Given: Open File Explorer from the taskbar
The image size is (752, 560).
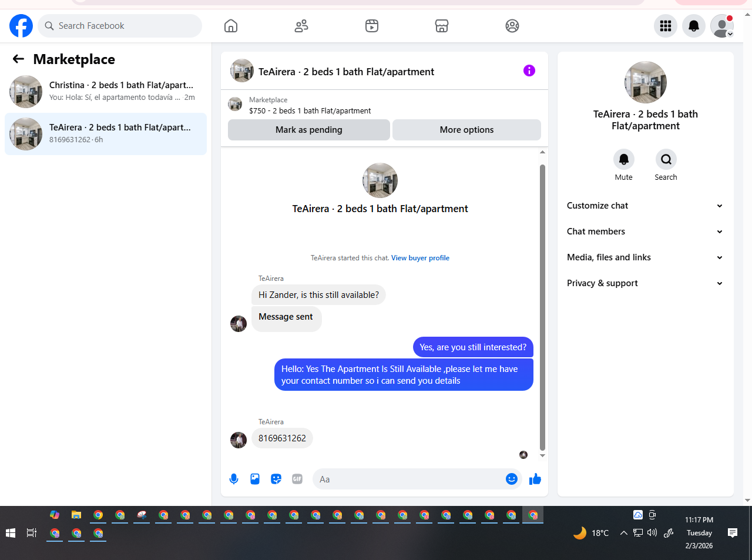Looking at the screenshot, I should (x=76, y=515).
